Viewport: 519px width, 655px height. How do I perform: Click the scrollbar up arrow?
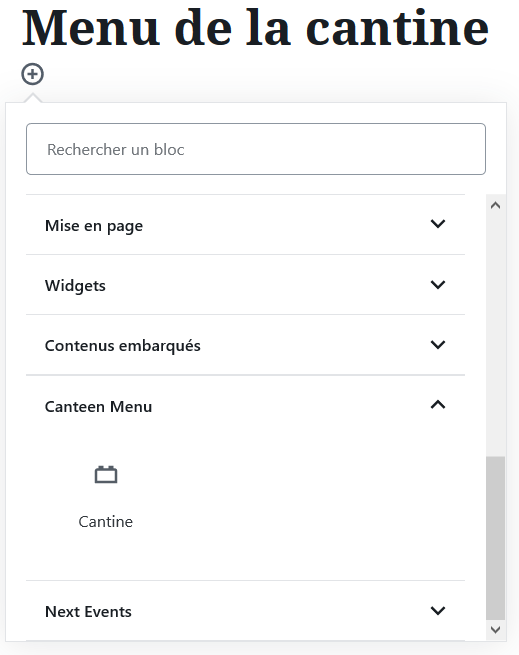click(x=496, y=205)
